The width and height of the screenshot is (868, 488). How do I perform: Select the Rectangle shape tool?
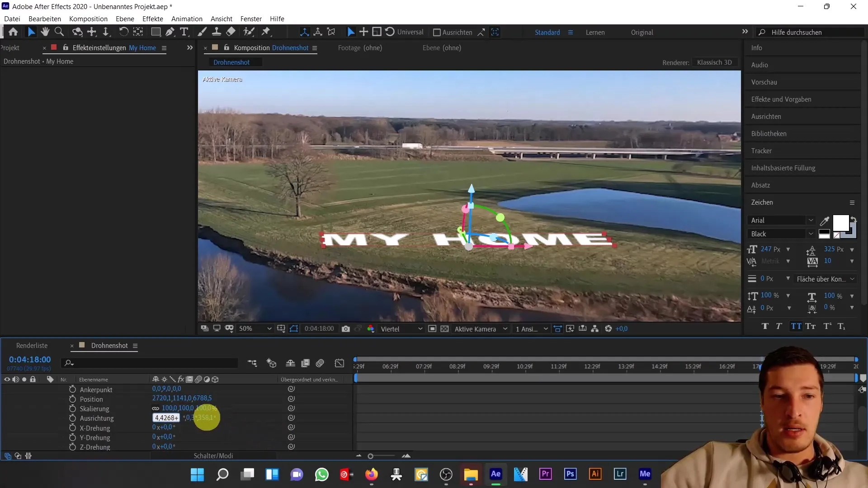click(156, 32)
